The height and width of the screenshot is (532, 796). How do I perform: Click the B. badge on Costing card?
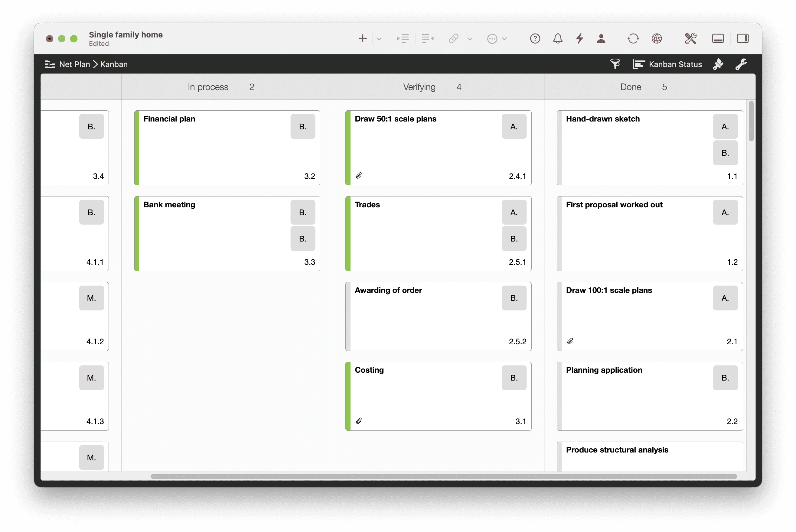click(514, 377)
